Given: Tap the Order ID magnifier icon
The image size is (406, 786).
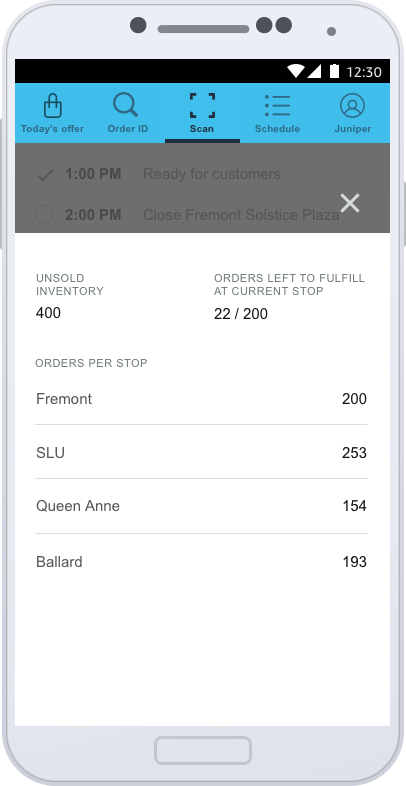Looking at the screenshot, I should tap(125, 105).
